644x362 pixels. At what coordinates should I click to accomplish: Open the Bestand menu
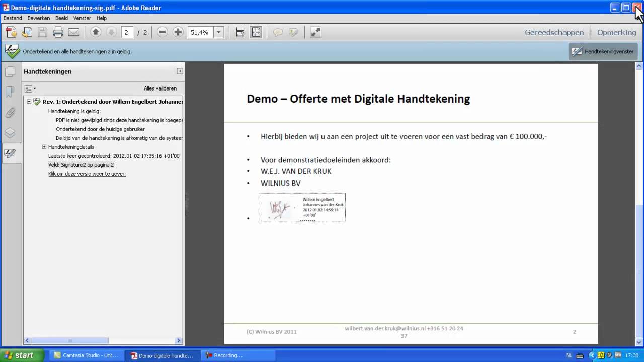[13, 18]
